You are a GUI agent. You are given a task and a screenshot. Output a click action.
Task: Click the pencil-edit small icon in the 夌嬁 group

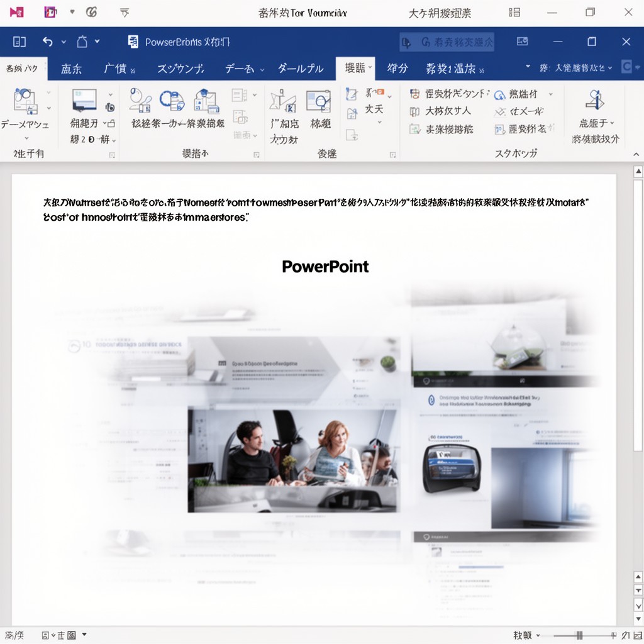point(352,94)
